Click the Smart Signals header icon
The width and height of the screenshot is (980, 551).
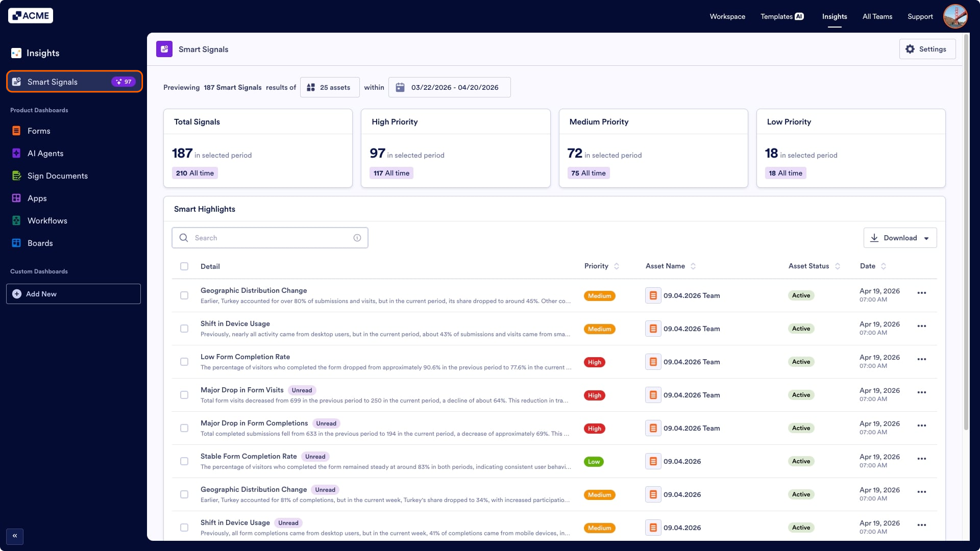coord(164,49)
